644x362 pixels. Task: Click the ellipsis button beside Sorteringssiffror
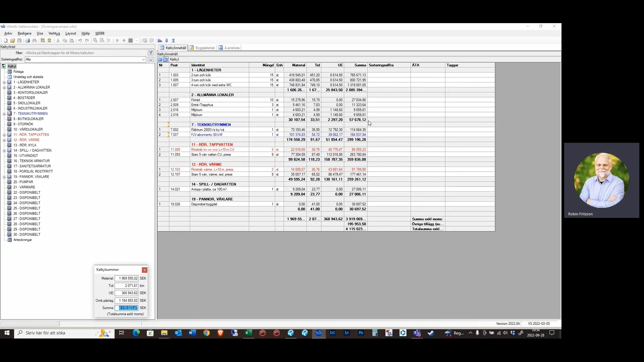point(151,59)
